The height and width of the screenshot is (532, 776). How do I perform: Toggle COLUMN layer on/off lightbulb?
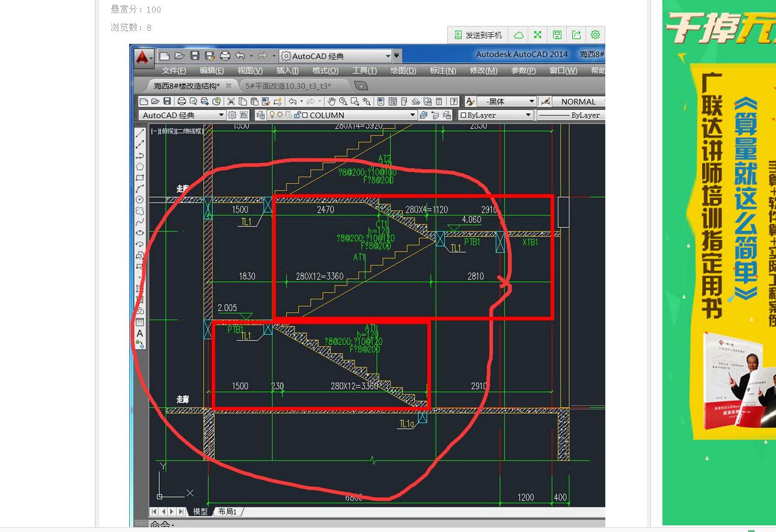[x=272, y=115]
